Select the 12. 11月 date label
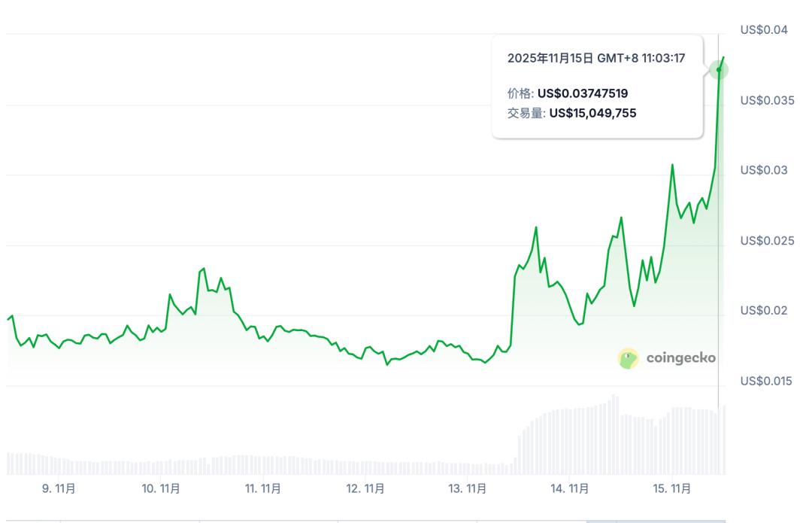This screenshot has height=523, width=812. [x=365, y=488]
